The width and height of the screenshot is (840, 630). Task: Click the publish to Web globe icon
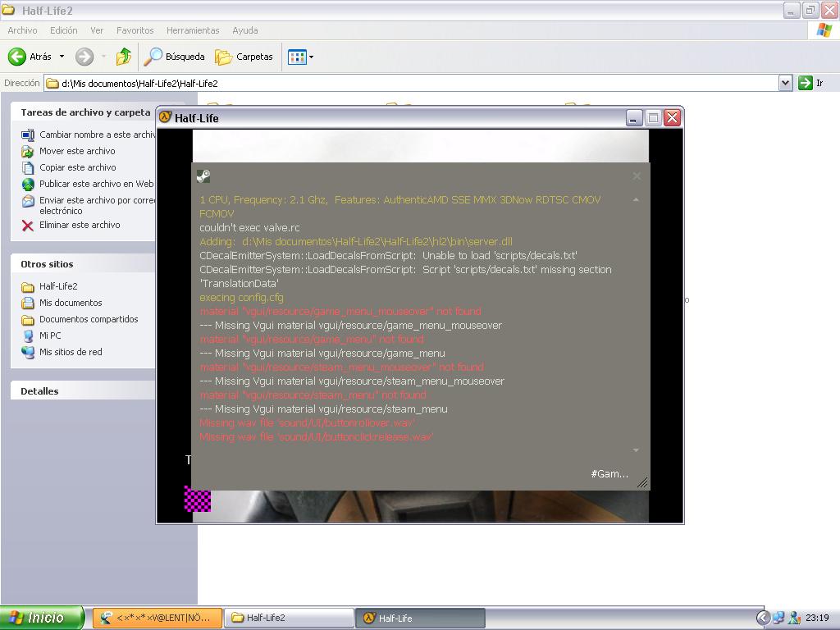(x=28, y=185)
